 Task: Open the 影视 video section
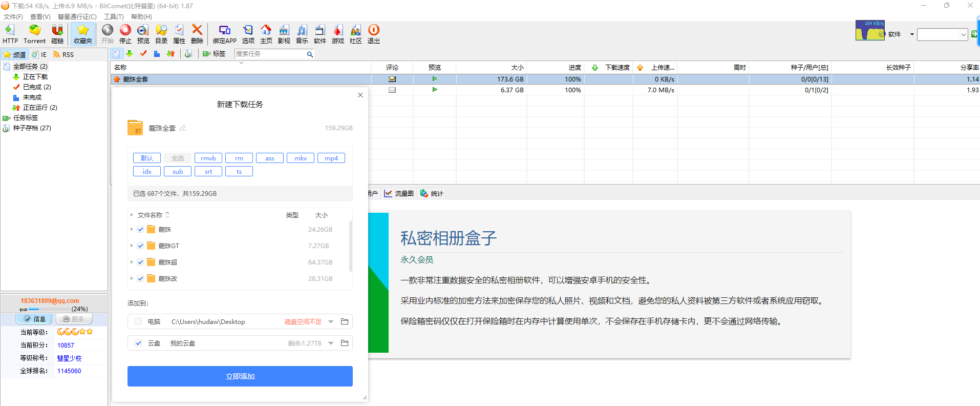click(x=284, y=34)
